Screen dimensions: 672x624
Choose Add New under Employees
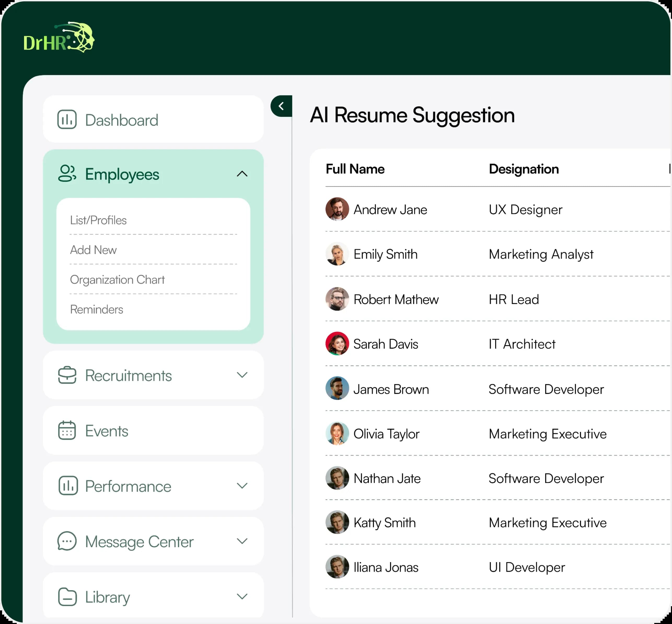click(x=93, y=250)
